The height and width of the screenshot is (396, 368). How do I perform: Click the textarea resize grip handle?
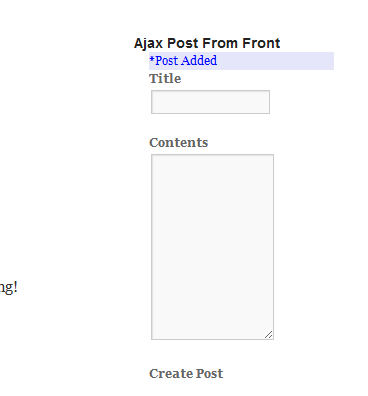[x=269, y=335]
